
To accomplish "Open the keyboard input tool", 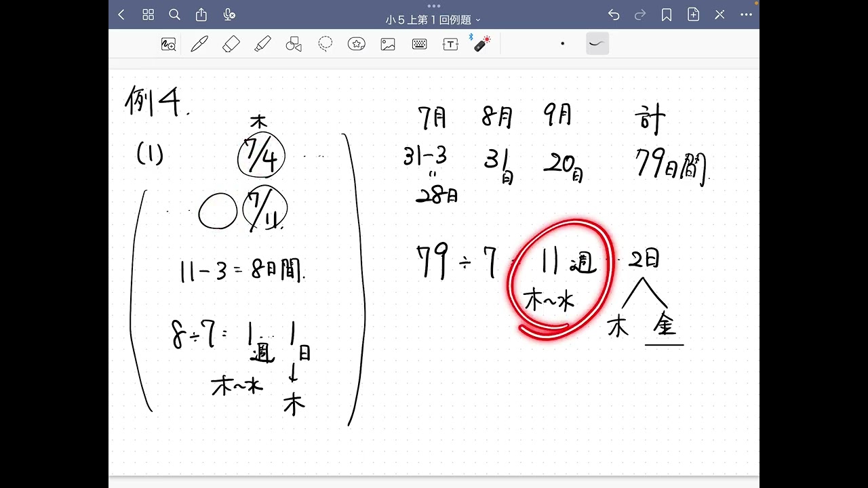I will [419, 44].
